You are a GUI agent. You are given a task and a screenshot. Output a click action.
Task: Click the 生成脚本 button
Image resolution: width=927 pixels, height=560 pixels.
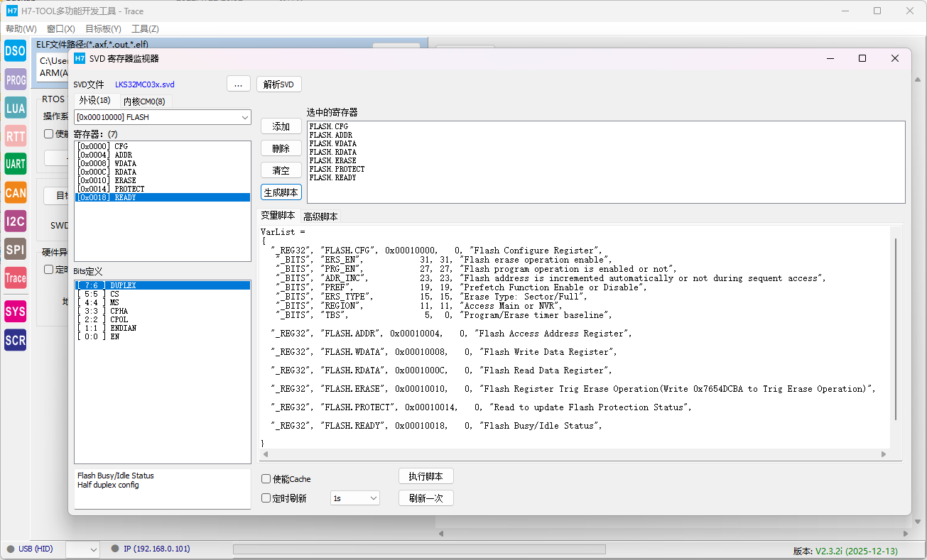point(281,192)
